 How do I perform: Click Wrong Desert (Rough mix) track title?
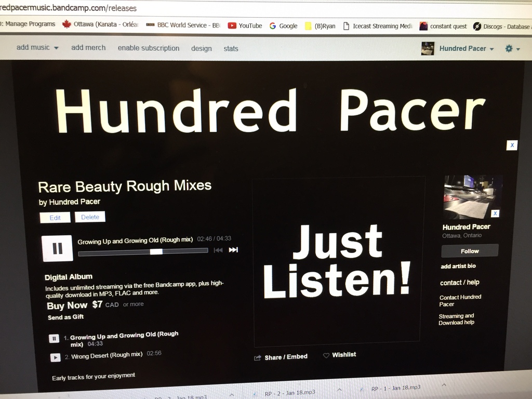(x=107, y=355)
